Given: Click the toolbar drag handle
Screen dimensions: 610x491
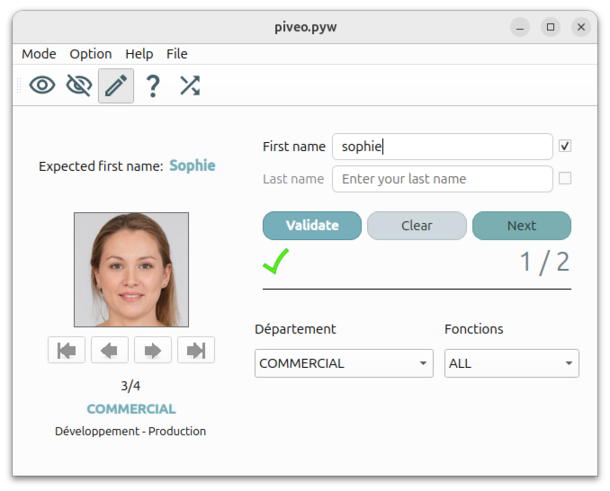Looking at the screenshot, I should [x=19, y=86].
